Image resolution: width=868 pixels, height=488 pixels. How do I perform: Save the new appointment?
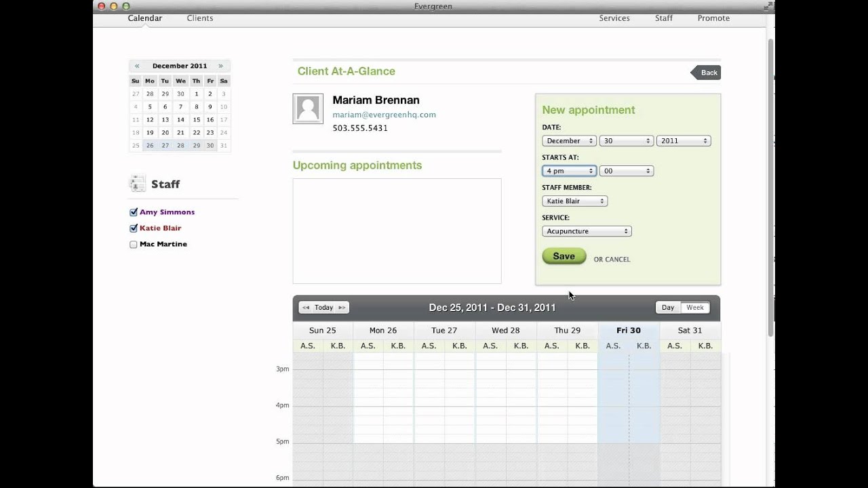tap(564, 256)
